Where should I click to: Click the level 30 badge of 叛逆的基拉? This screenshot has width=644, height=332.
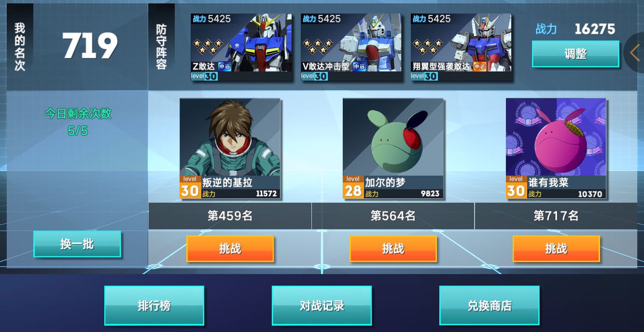pos(190,187)
